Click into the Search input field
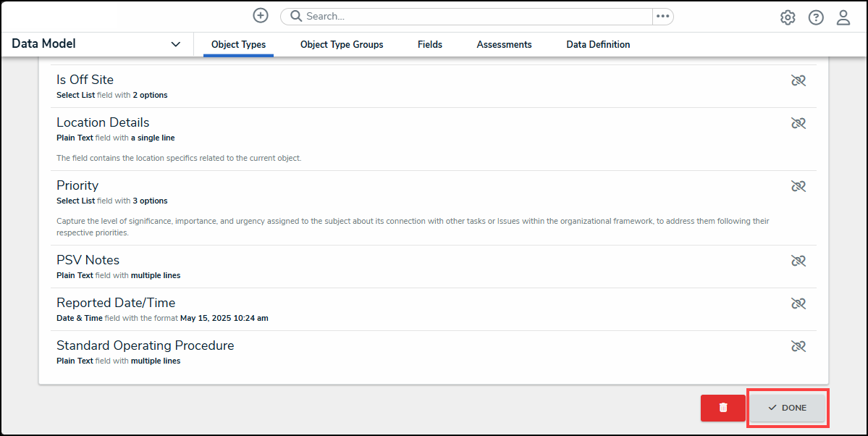This screenshot has width=868, height=436. [471, 16]
